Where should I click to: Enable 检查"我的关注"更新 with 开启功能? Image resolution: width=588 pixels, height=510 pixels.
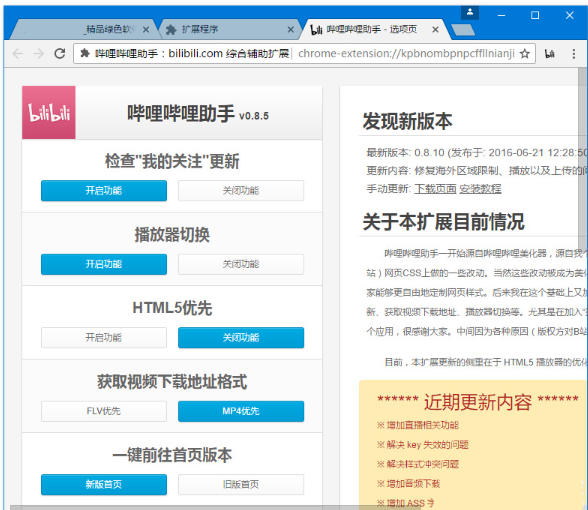pyautogui.click(x=104, y=190)
